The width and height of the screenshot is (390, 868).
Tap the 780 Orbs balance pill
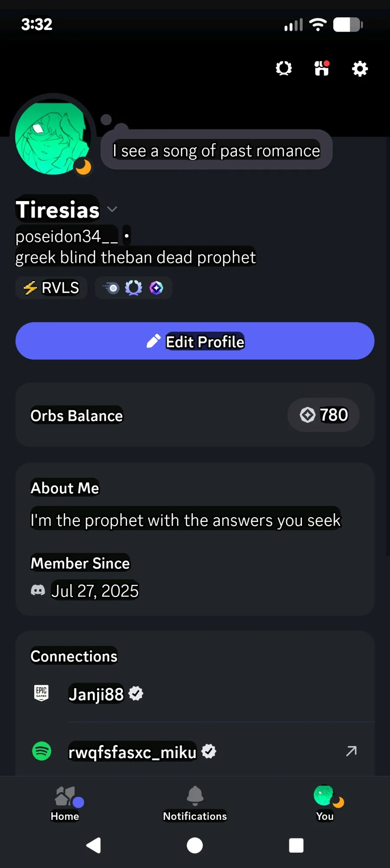(x=324, y=415)
